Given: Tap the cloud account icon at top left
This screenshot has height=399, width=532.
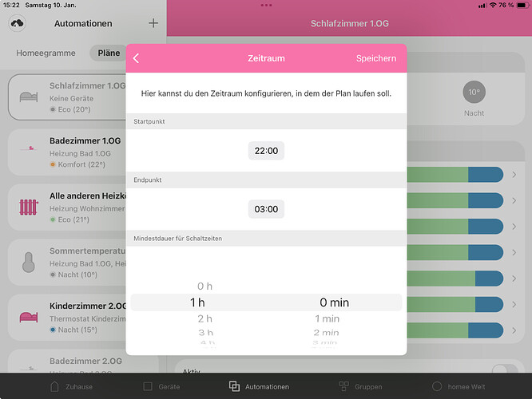Looking at the screenshot, I should point(17,23).
